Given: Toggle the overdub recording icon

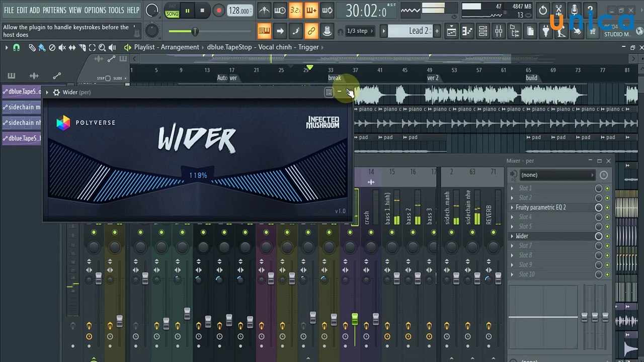Looking at the screenshot, I should coord(311,10).
